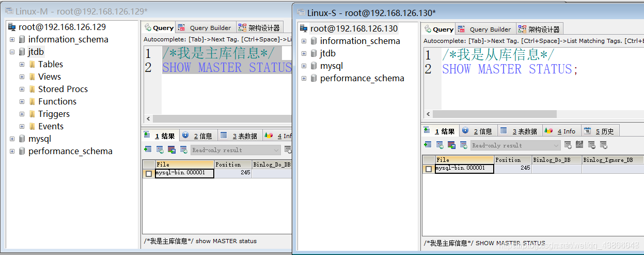
Task: Select Views label in Linux-M tree
Action: 50,77
